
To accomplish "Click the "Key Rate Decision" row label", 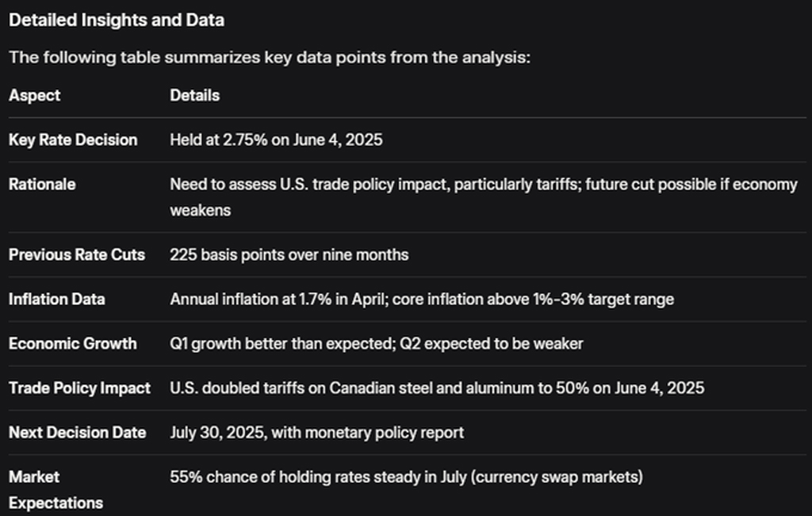I will (73, 140).
